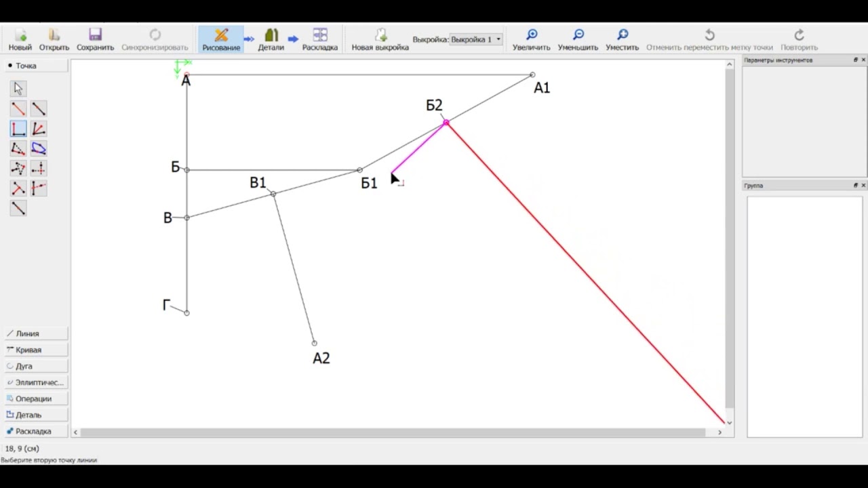This screenshot has width=868, height=488.
Task: Zoom in with Увеличить
Action: (x=531, y=40)
